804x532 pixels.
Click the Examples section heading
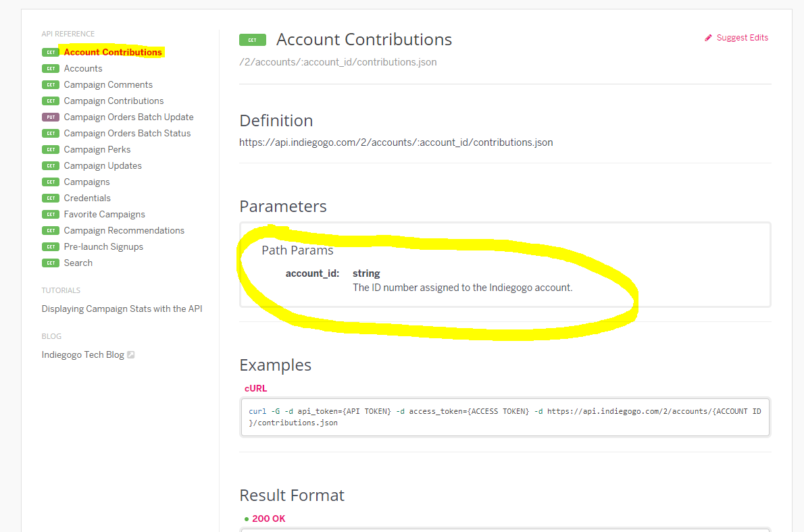point(276,365)
